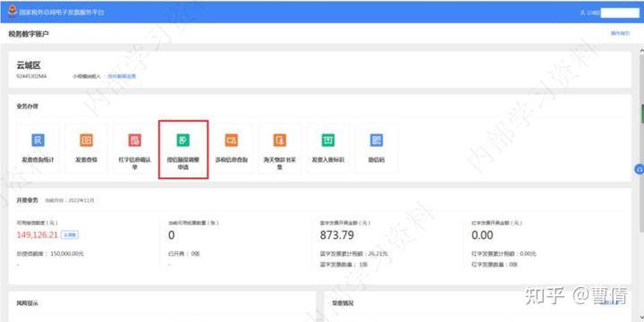Open the 海关缴款书采集 tile
644x322 pixels.
(x=280, y=148)
